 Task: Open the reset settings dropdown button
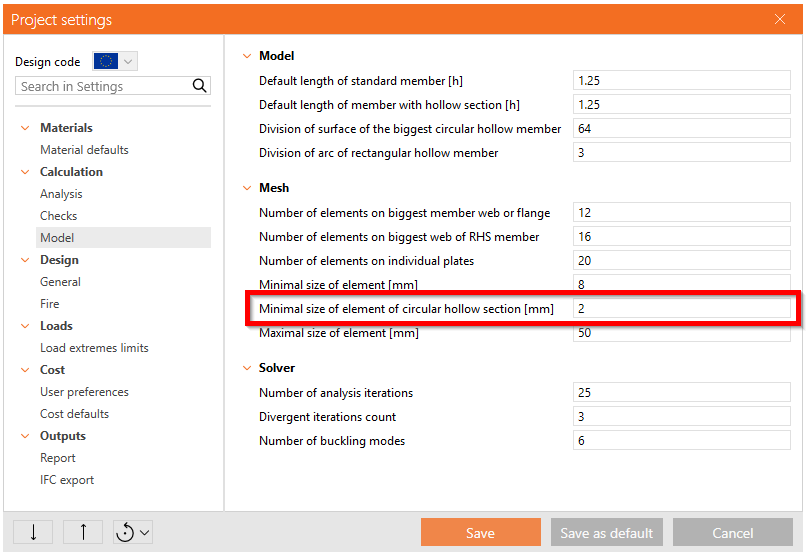pyautogui.click(x=133, y=532)
